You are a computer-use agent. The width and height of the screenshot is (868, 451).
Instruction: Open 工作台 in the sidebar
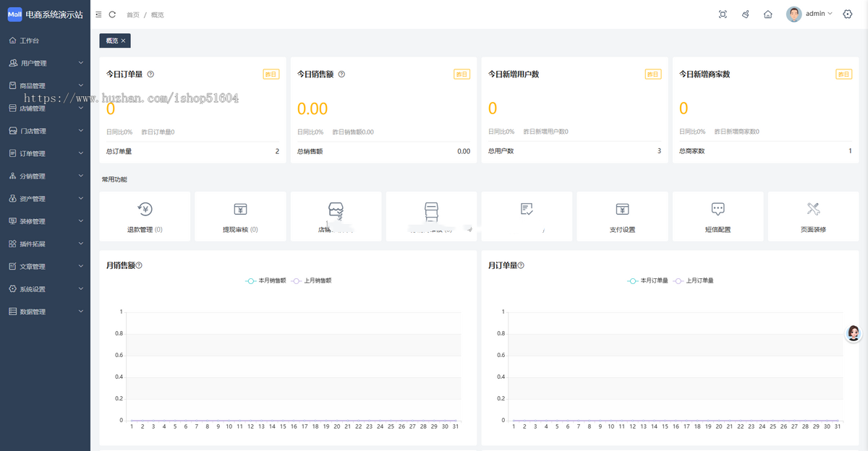click(45, 40)
